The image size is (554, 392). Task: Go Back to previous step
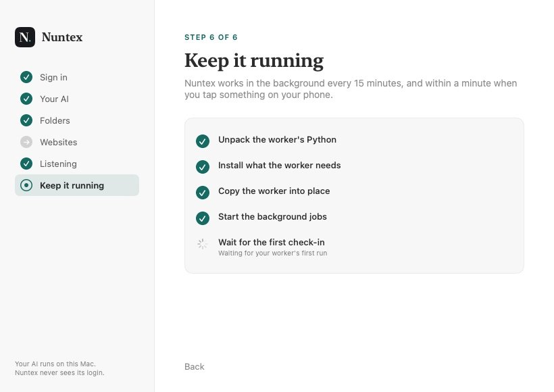pyautogui.click(x=195, y=366)
